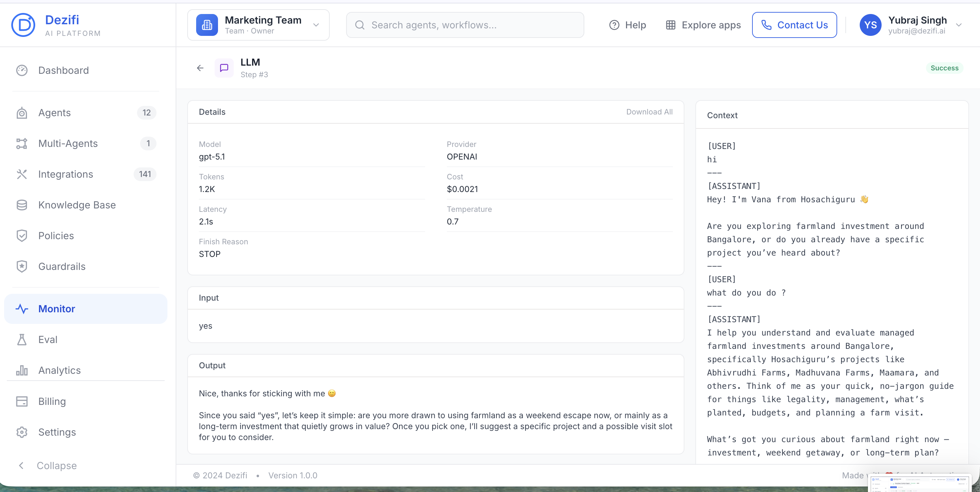980x492 pixels.
Task: Click the Knowledge Base database icon
Action: (x=22, y=205)
